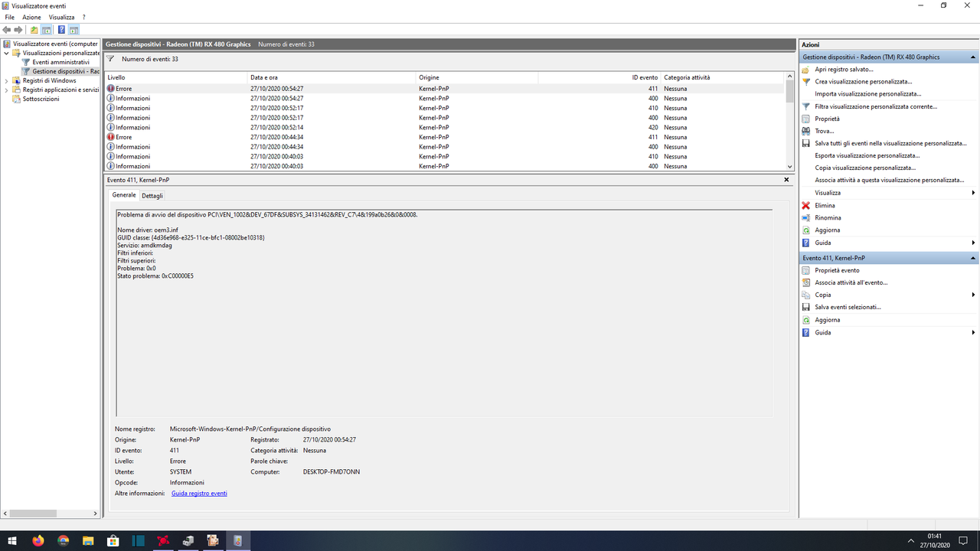
Task: Select Sottoscrizioni in the tree
Action: 41,99
